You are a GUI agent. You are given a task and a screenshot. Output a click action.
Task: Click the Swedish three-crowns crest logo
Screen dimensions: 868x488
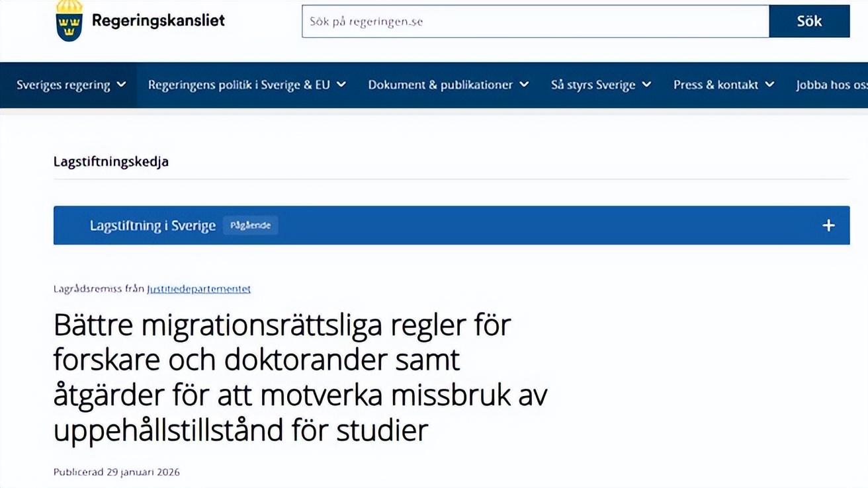(x=69, y=20)
